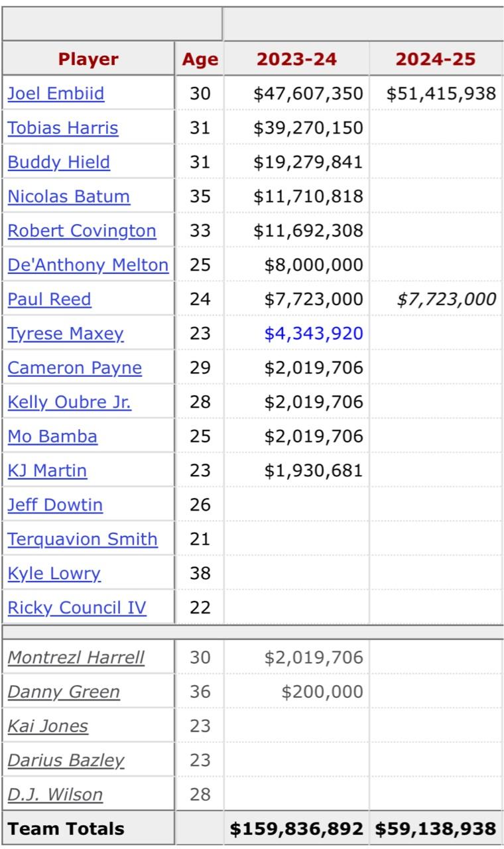
Task: Sort table by Player column header
Action: pyautogui.click(x=88, y=59)
